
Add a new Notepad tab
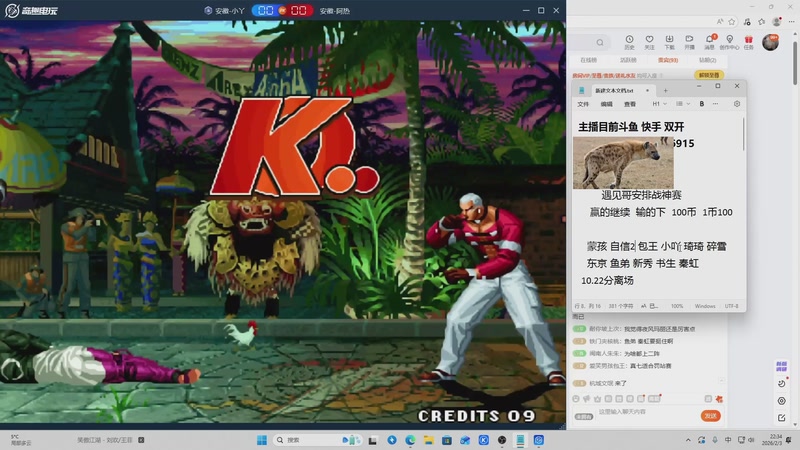tap(665, 90)
